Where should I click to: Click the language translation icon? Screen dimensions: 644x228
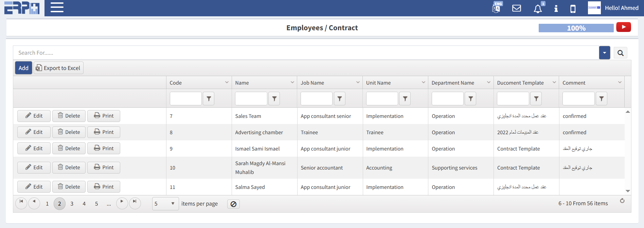click(x=496, y=8)
